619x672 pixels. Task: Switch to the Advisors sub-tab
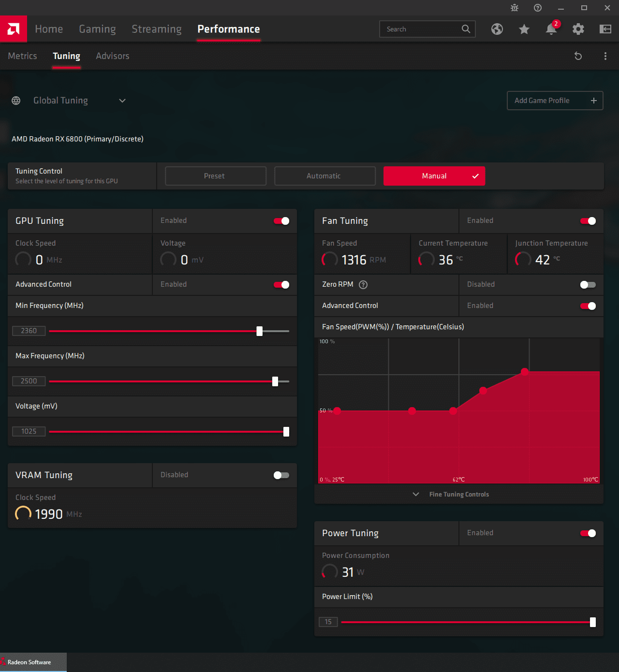pos(112,56)
